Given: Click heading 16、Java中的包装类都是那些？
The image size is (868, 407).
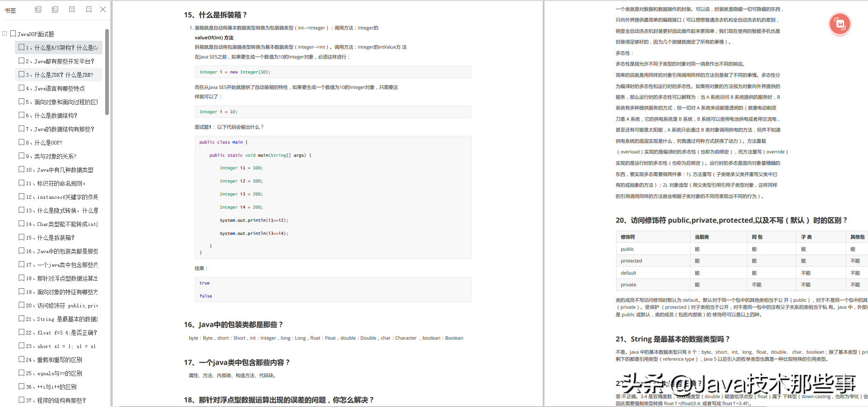Looking at the screenshot, I should pyautogui.click(x=233, y=325).
